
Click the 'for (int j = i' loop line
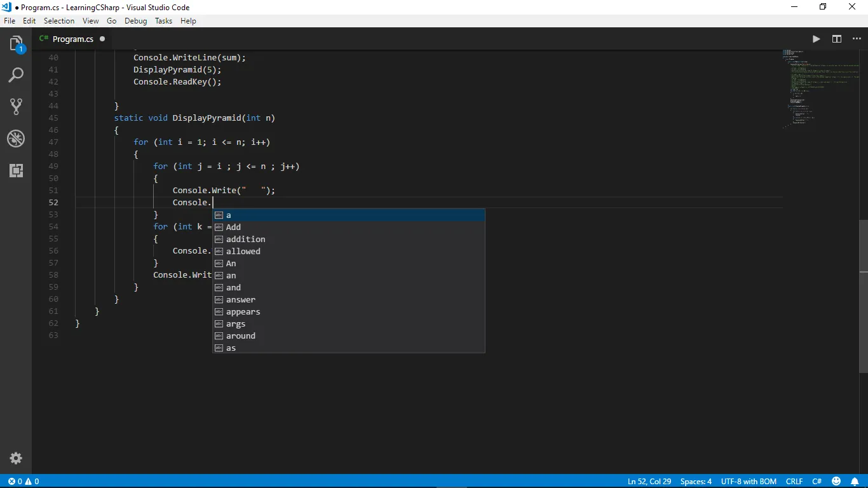coord(226,166)
